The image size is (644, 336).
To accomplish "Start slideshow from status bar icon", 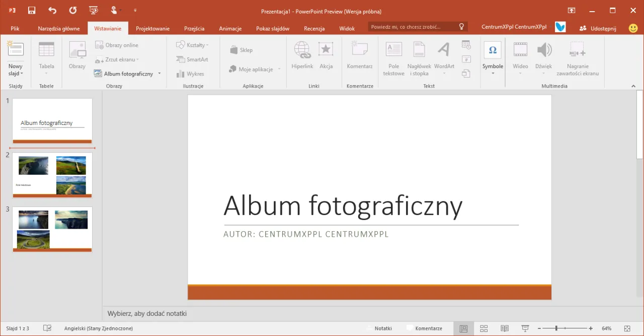I will tap(525, 328).
